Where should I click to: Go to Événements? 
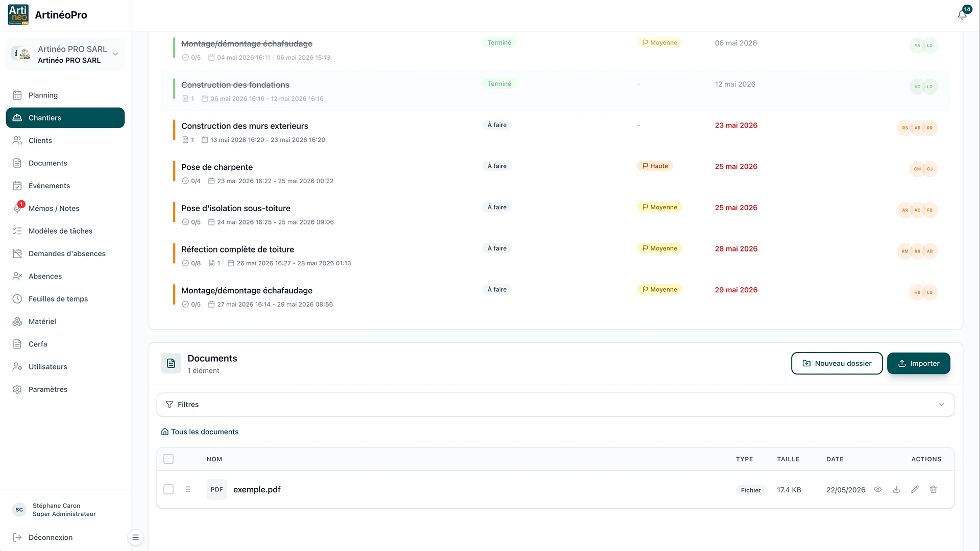tap(65, 186)
